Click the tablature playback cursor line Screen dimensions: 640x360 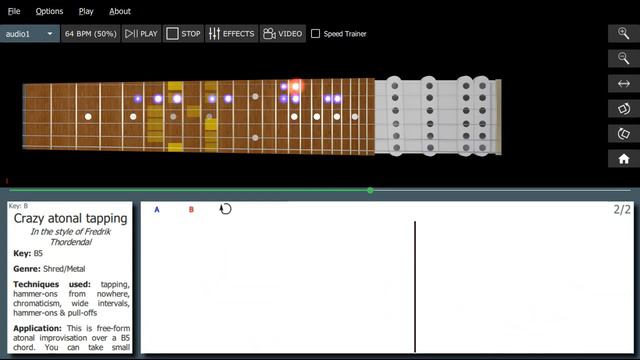[415, 287]
